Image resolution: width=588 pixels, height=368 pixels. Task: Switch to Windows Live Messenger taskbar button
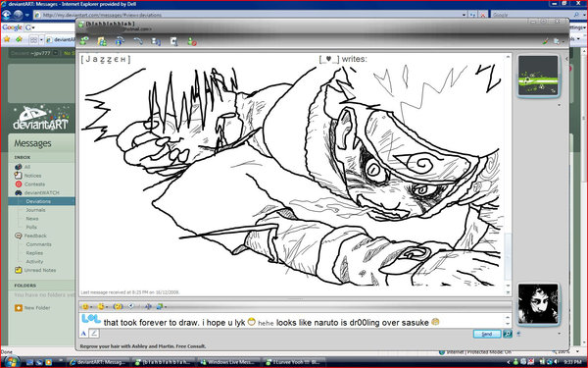pos(228,362)
